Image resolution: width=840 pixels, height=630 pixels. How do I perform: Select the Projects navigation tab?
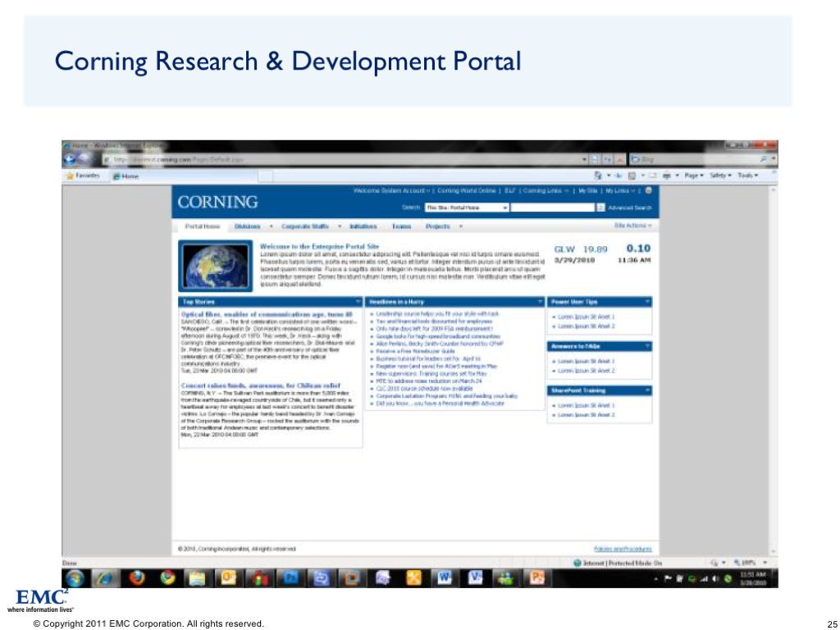438,226
